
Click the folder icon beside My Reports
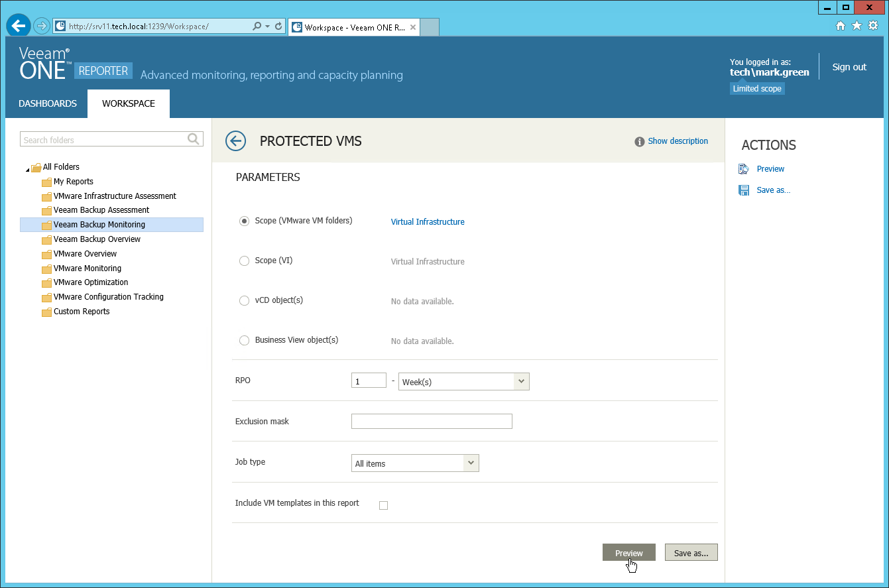pos(46,182)
